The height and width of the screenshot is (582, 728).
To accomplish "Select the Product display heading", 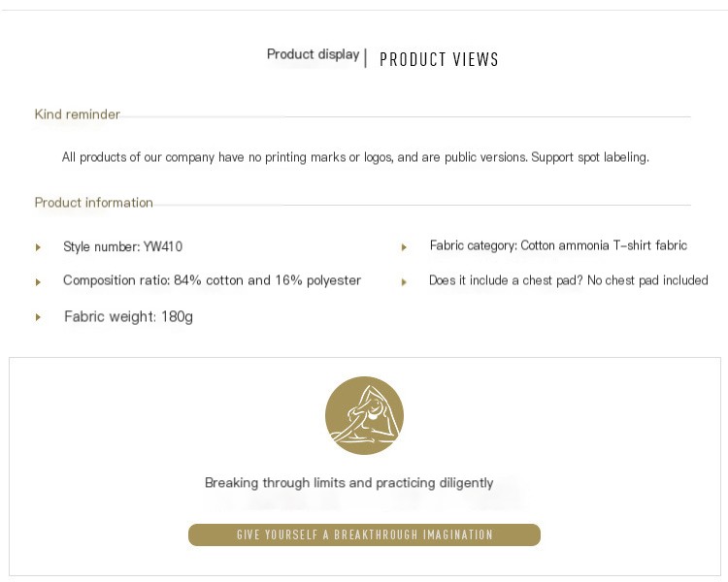I will [313, 54].
